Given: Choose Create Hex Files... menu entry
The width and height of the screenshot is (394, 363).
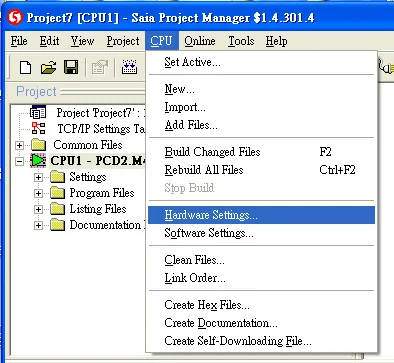Looking at the screenshot, I should tap(262, 305).
